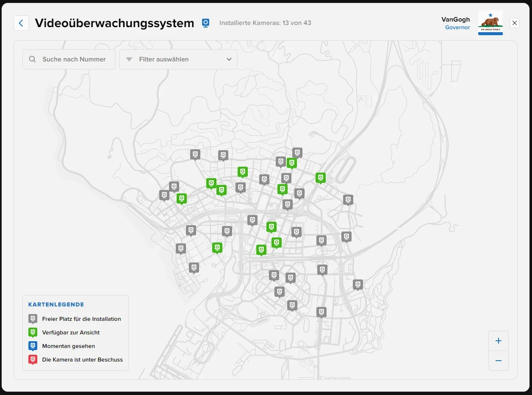The image size is (532, 395).
Task: Click 'Die Kamera ist unter Beschuss' legend entry
Action: pos(82,359)
